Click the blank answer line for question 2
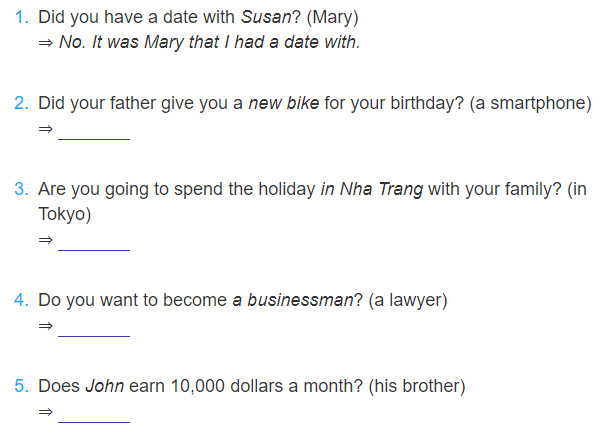607x441 pixels. point(94,138)
